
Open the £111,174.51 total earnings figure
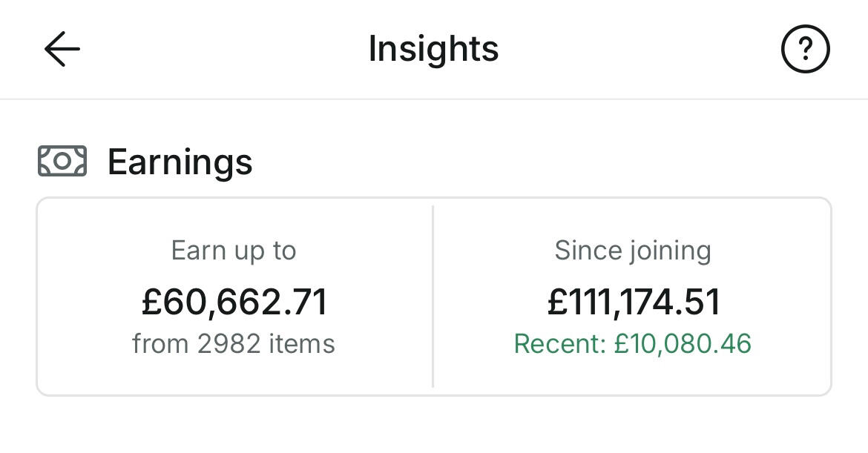coord(633,302)
